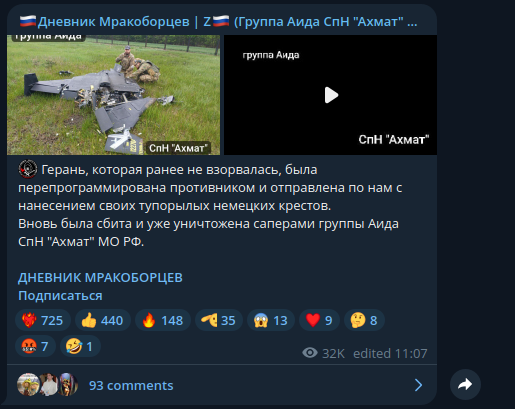Click the Подписаться subscribe link

coord(60,296)
